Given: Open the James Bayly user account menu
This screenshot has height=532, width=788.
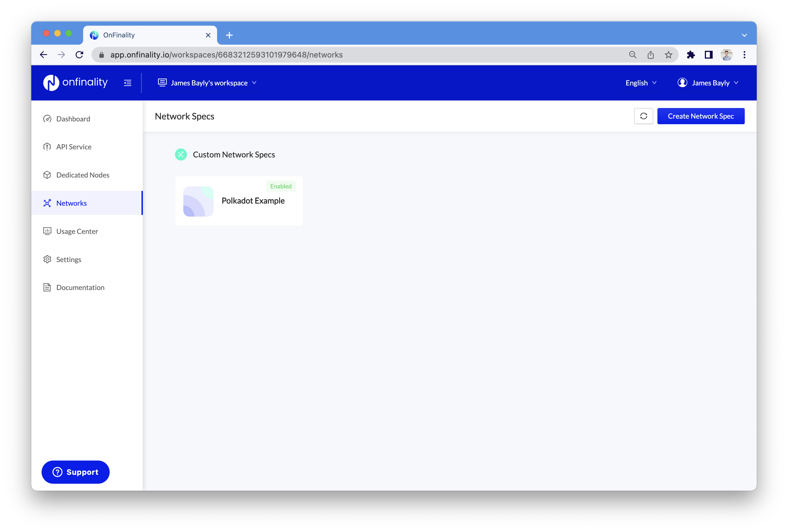Looking at the screenshot, I should coord(708,83).
